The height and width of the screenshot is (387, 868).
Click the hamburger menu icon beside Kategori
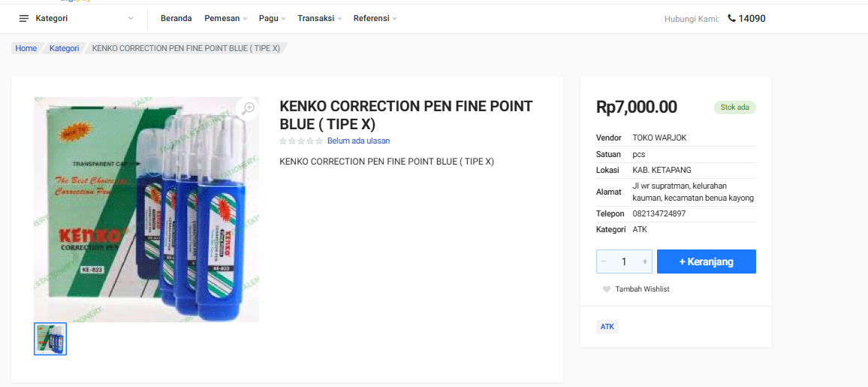click(24, 18)
